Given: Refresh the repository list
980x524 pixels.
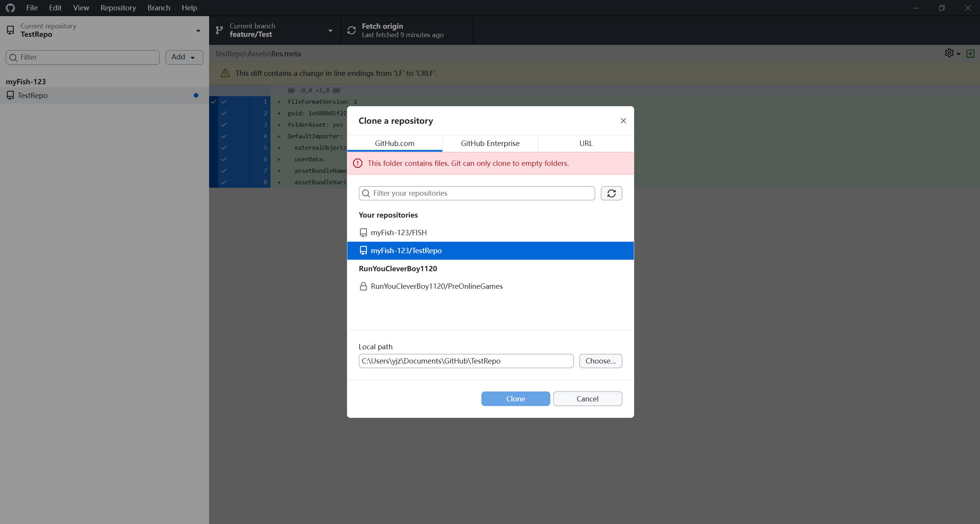Looking at the screenshot, I should (x=611, y=193).
